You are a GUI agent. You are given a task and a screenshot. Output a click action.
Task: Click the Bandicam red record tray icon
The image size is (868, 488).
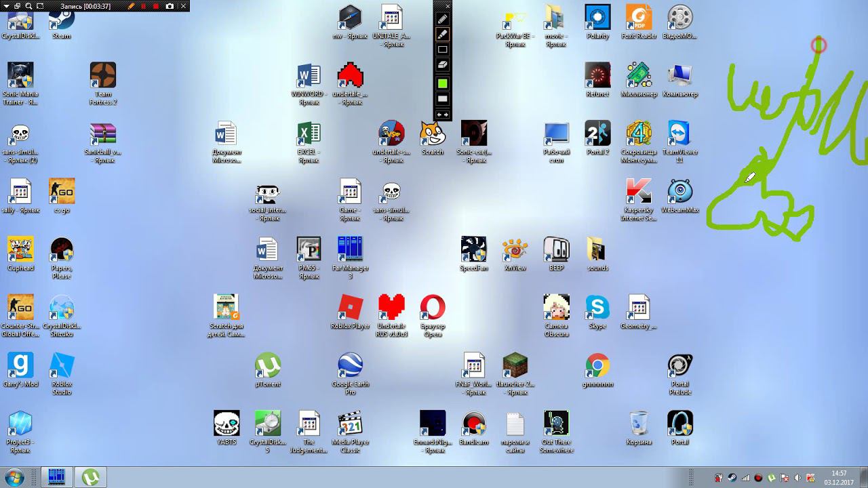(758, 478)
